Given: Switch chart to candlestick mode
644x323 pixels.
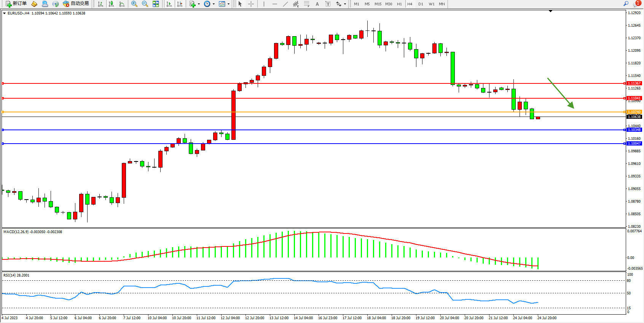Looking at the screenshot, I should (x=111, y=4).
